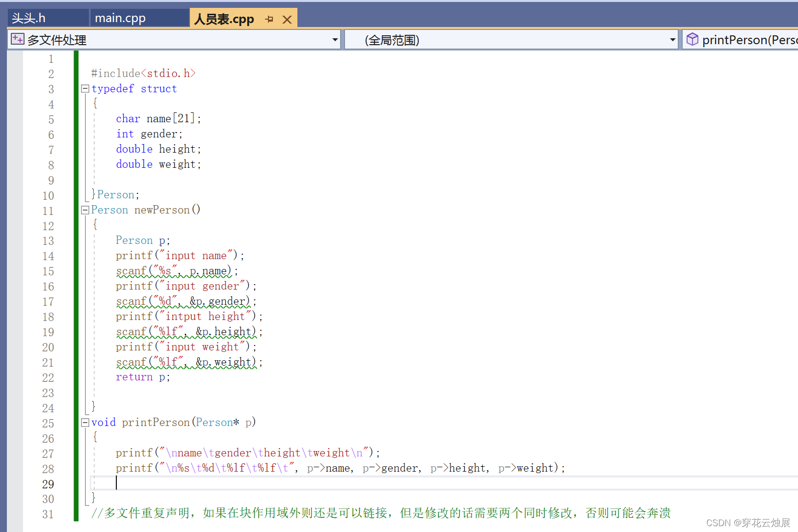Click 'int gender;' declaration

(x=149, y=134)
